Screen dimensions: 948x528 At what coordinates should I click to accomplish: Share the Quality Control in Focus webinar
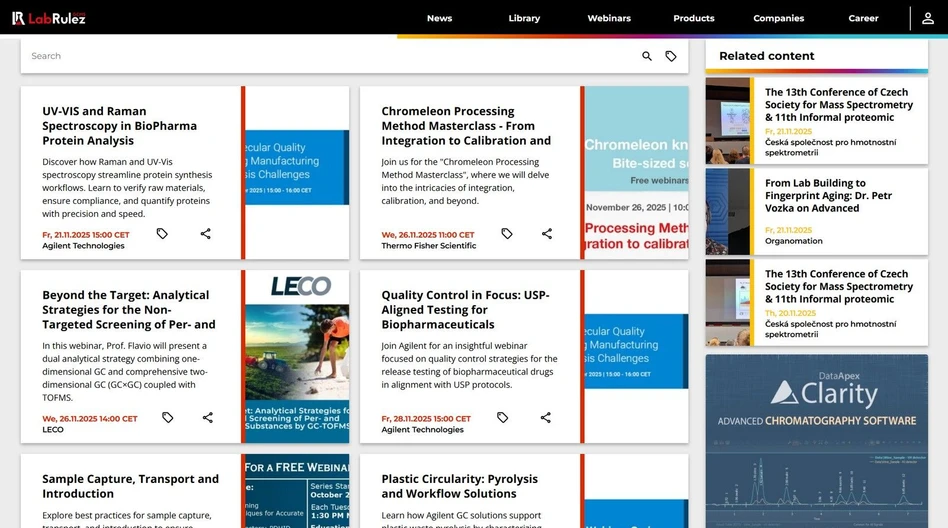pos(545,417)
